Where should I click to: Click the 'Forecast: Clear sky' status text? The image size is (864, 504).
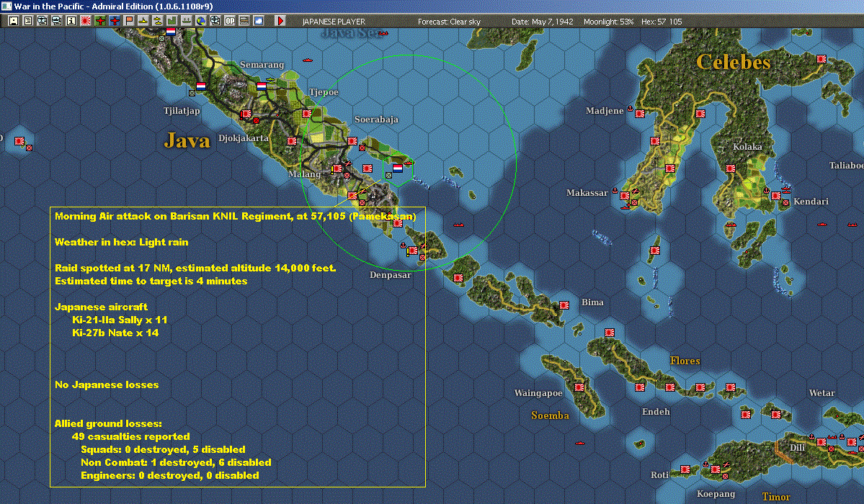click(x=449, y=22)
